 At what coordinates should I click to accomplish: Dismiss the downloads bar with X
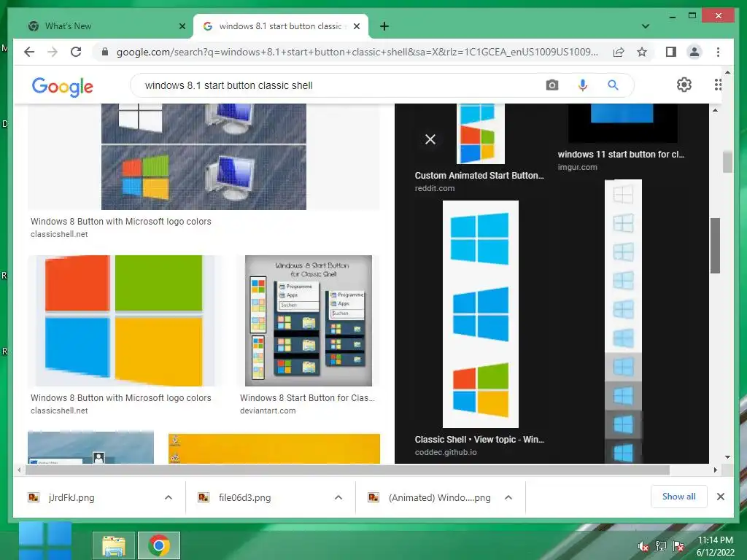point(721,497)
